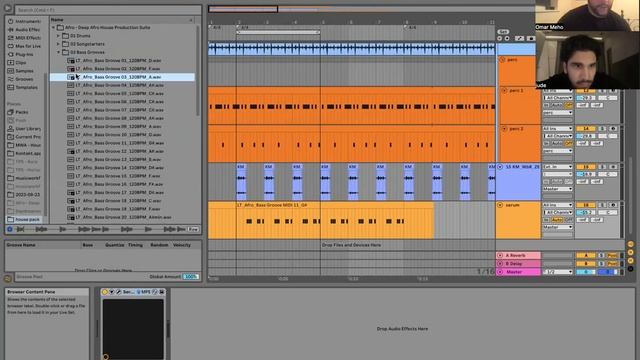Screen dimensions: 640x360
Task: Click the device wrench edit icon
Action: point(118,292)
